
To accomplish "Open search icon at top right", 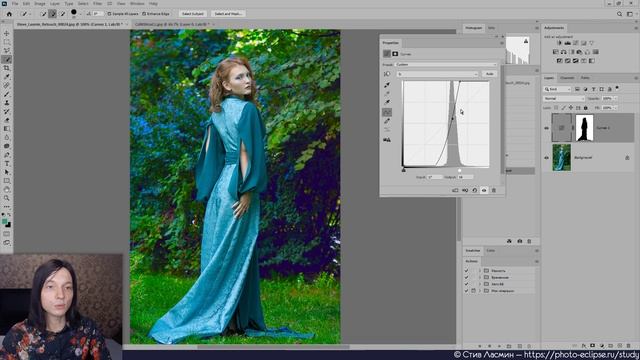I will tap(620, 14).
